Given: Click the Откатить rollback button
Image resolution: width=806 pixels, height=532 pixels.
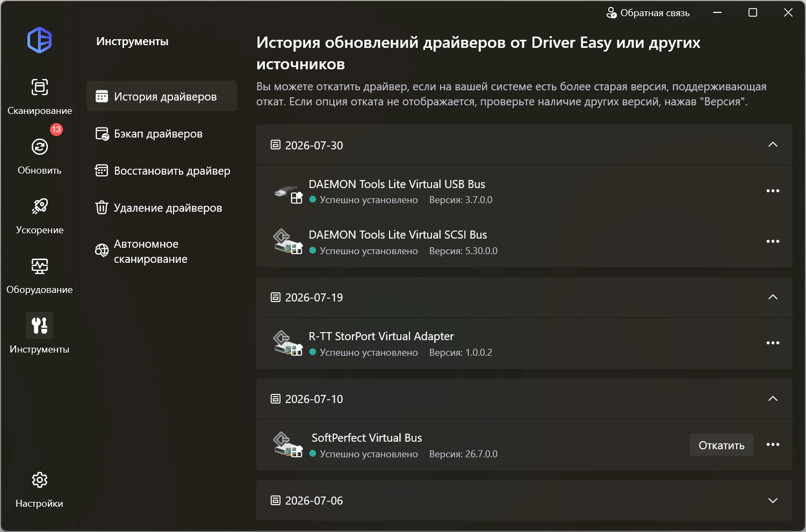Looking at the screenshot, I should (x=721, y=445).
